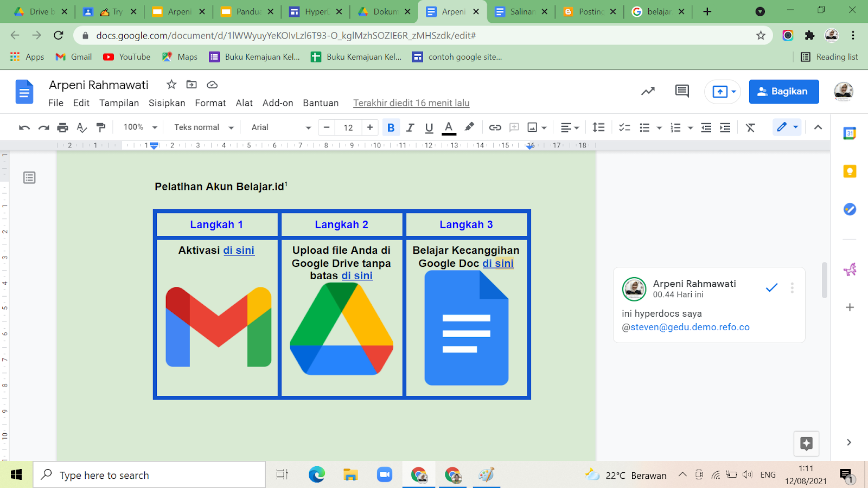This screenshot has height=488, width=868.
Task: Open the Zoom app in taskbar
Action: pos(384,475)
